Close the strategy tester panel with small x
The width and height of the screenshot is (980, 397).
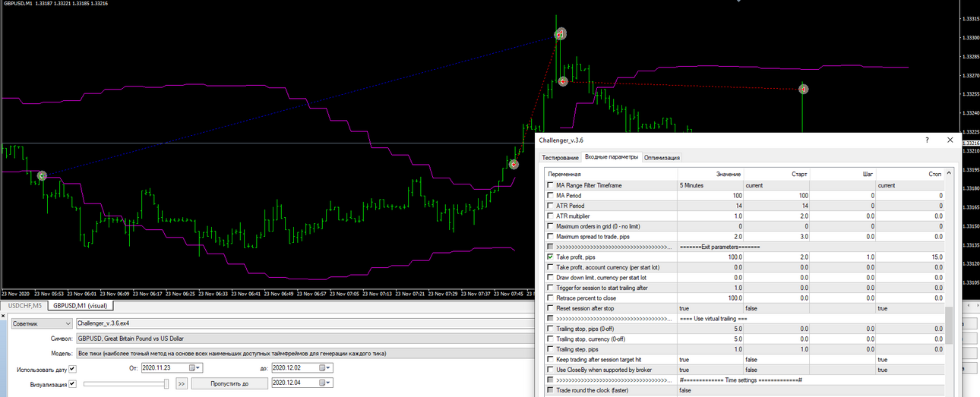point(5,314)
